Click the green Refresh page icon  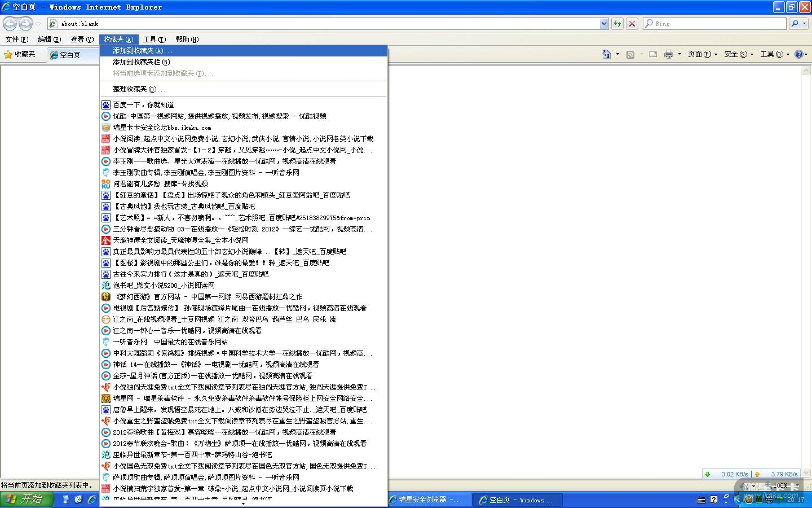[617, 24]
